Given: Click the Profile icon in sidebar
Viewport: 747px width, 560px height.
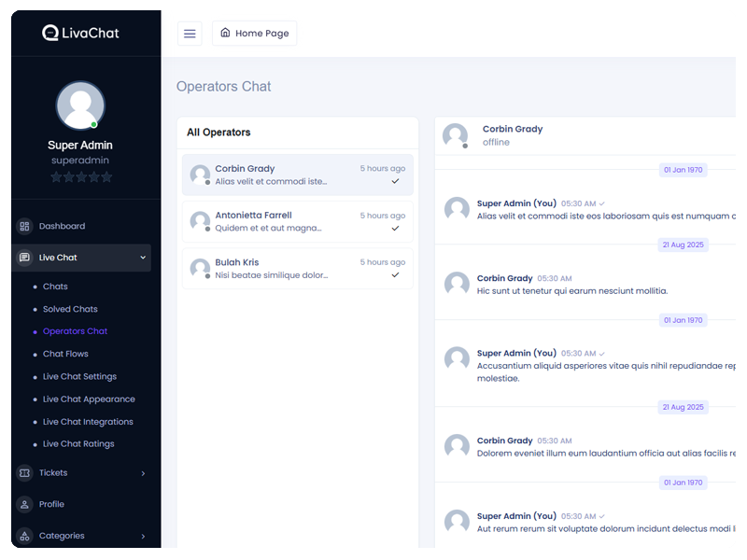Looking at the screenshot, I should point(25,505).
